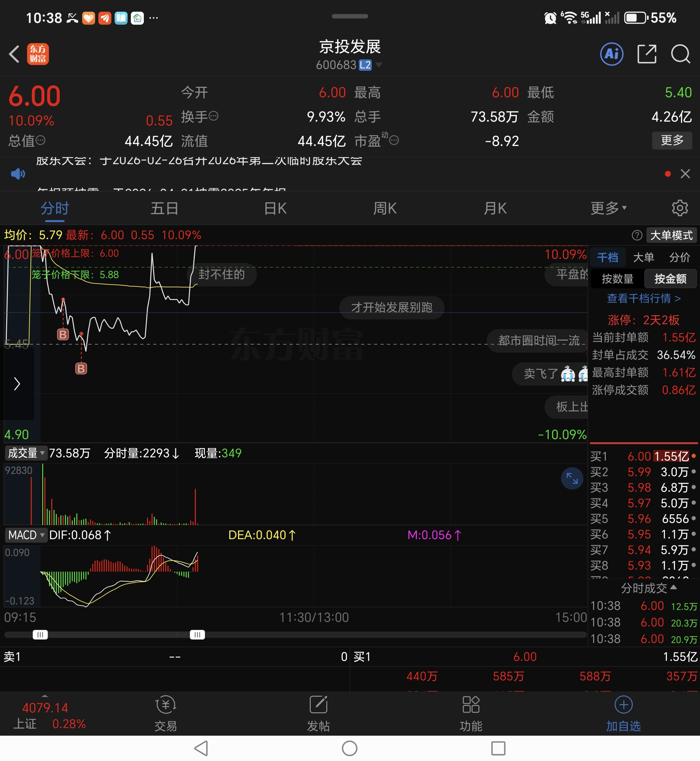700x761 pixels.
Task: Open the 更多 chart period dropdown
Action: 608,208
